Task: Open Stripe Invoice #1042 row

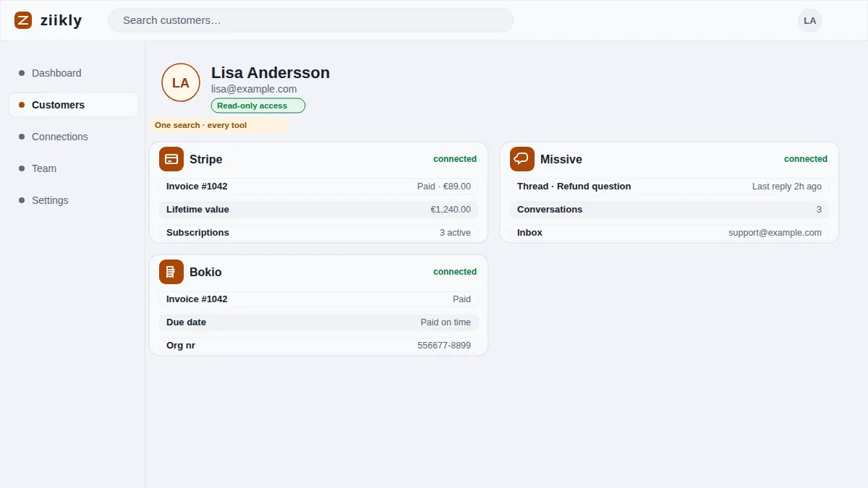Action: [318, 187]
